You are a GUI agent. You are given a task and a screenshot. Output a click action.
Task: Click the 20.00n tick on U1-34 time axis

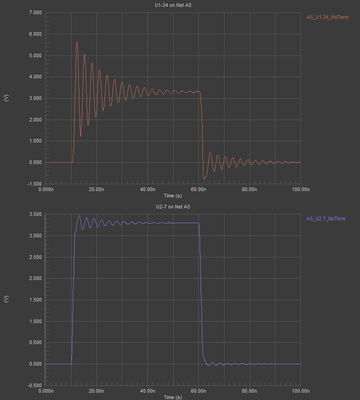pyautogui.click(x=96, y=189)
